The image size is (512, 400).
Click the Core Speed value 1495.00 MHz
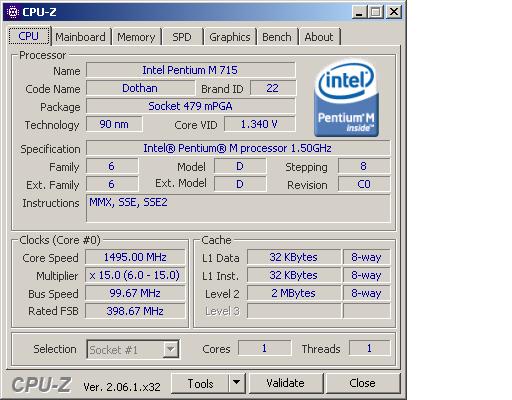pos(135,257)
